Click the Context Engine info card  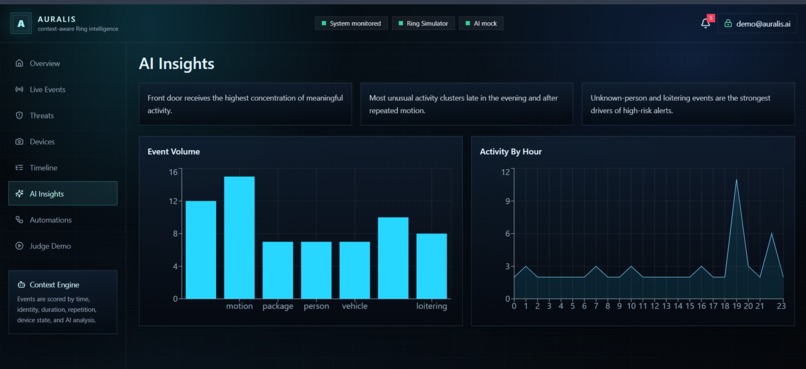pyautogui.click(x=63, y=302)
